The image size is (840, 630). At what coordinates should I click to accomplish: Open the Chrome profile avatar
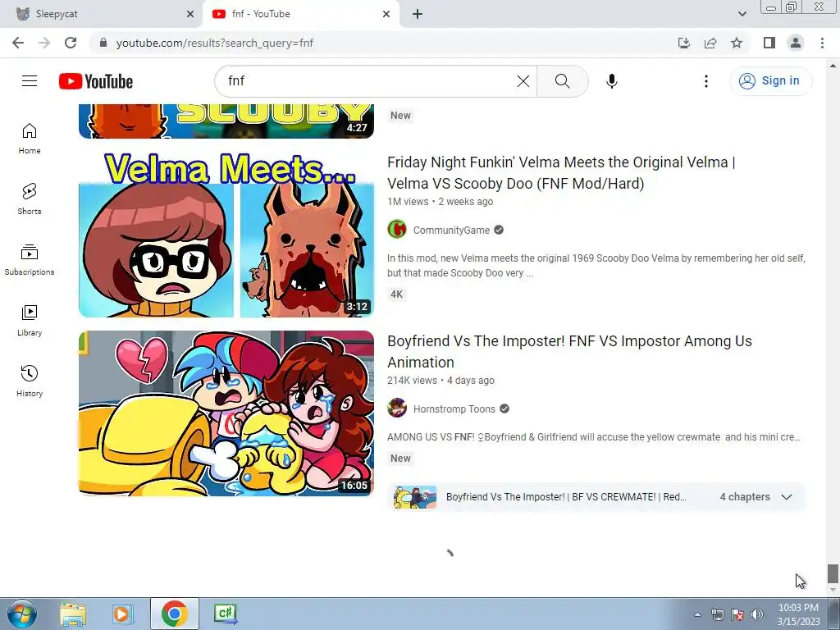[x=796, y=43]
